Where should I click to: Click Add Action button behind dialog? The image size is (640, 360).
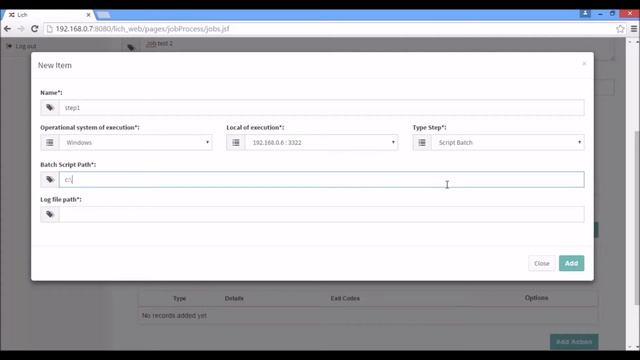tap(574, 342)
